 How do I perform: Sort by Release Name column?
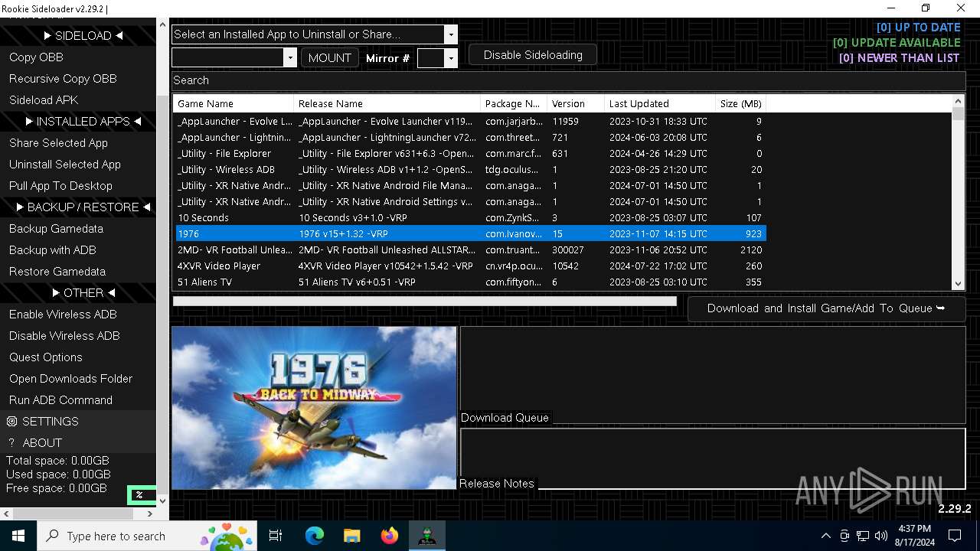click(x=387, y=103)
